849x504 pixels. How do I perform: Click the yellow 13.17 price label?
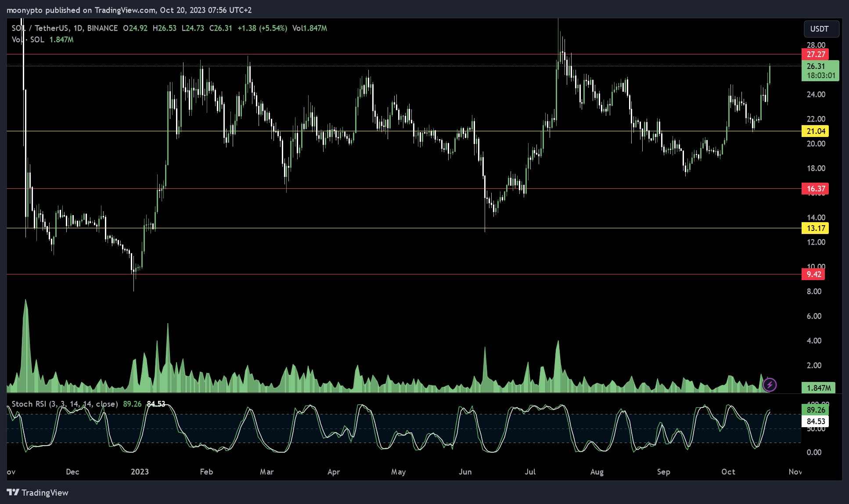point(815,228)
